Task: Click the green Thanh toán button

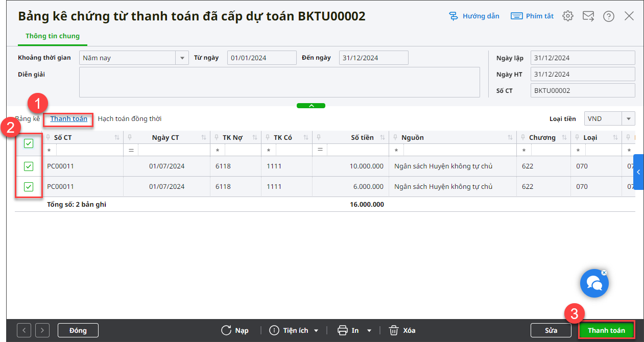Action: pos(606,330)
